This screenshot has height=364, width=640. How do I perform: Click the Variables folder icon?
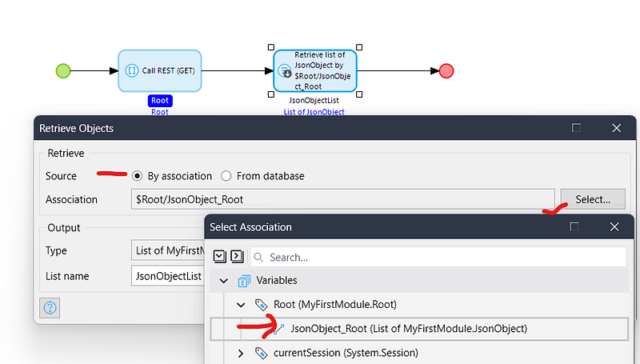point(244,281)
